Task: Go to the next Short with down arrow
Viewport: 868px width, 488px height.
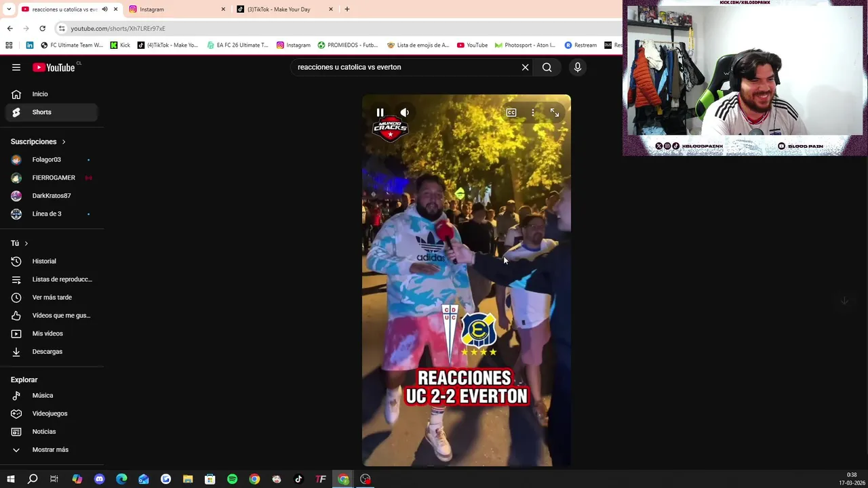Action: (x=844, y=300)
